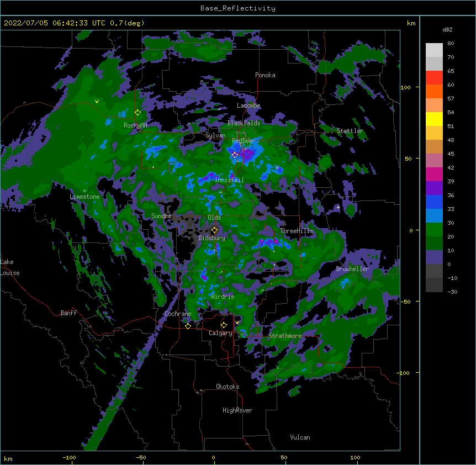Choose the violet 36-39 dBZ swatch

pos(434,188)
